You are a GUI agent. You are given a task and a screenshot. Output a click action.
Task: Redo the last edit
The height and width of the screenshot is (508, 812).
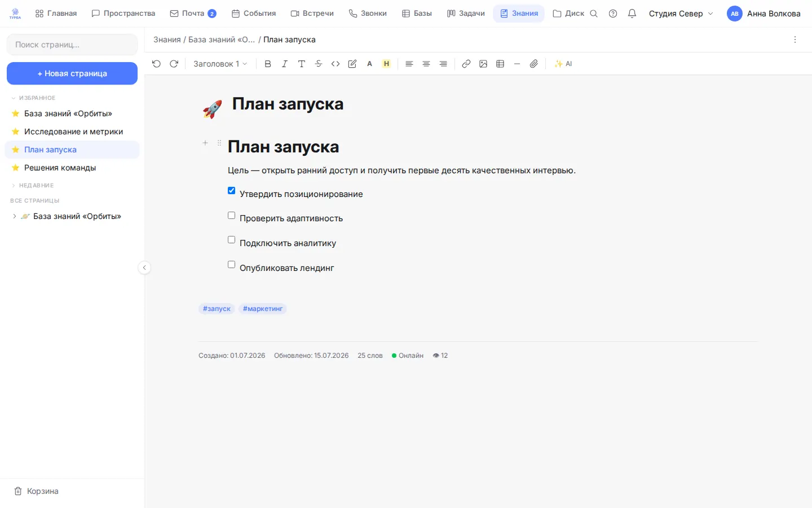tap(174, 64)
